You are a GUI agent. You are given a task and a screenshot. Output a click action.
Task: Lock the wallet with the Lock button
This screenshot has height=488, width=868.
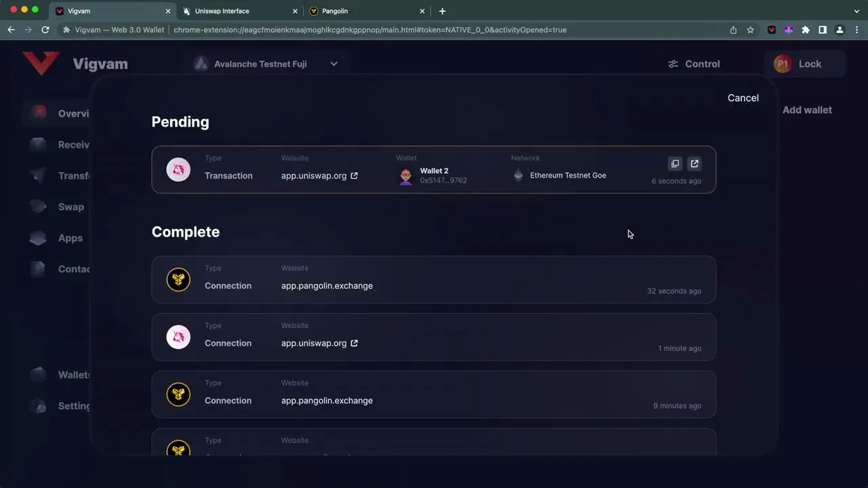(805, 64)
